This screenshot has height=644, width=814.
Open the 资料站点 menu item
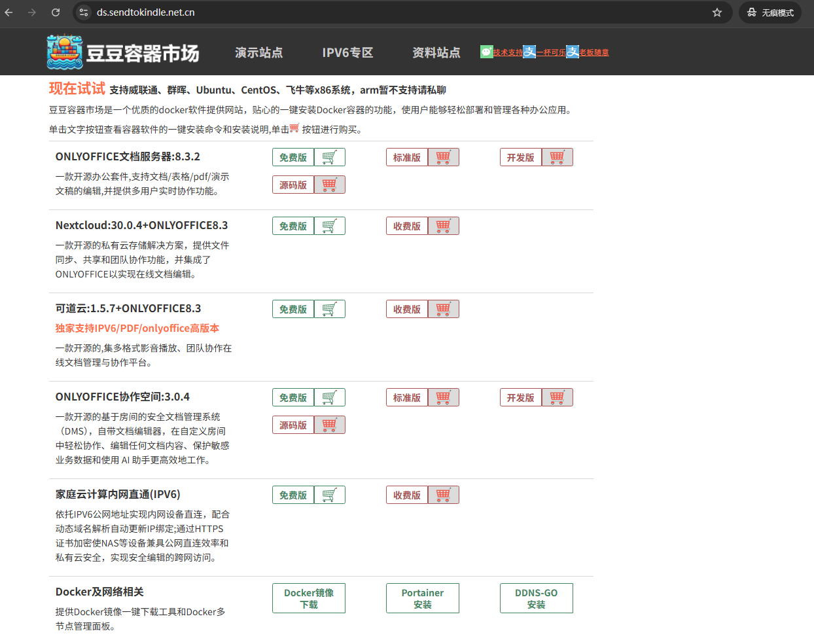pyautogui.click(x=436, y=52)
